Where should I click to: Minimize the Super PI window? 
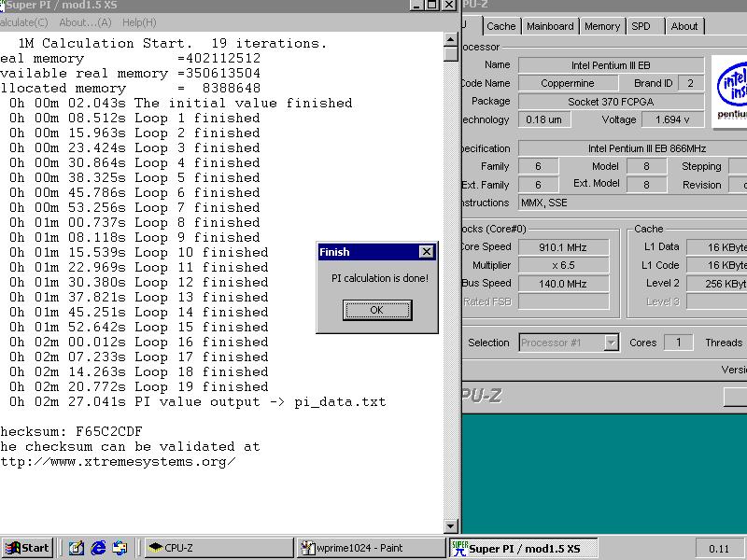[417, 5]
